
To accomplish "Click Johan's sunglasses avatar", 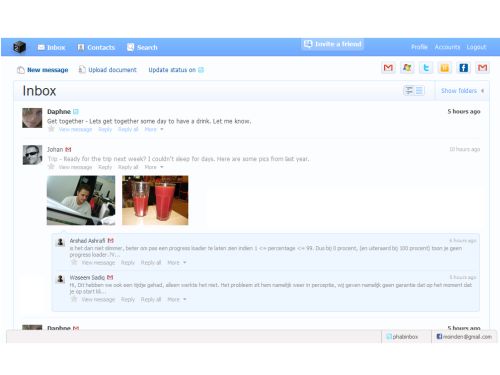I will point(32,155).
